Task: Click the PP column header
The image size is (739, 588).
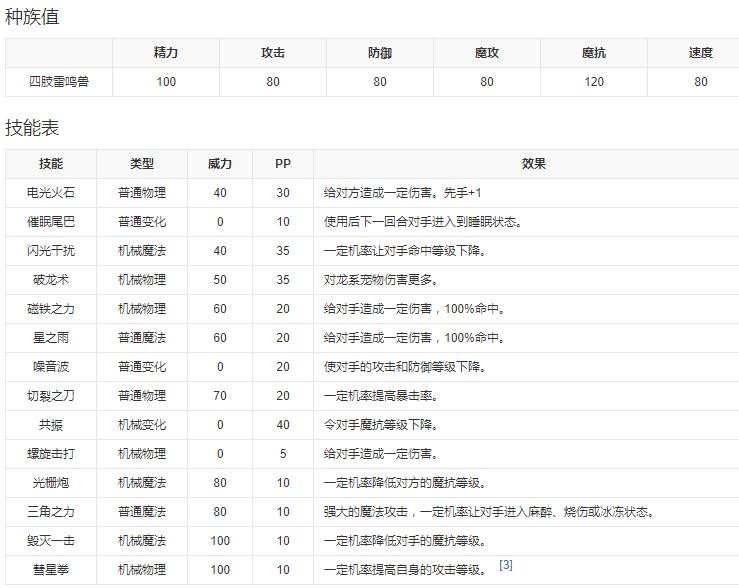Action: [x=284, y=164]
